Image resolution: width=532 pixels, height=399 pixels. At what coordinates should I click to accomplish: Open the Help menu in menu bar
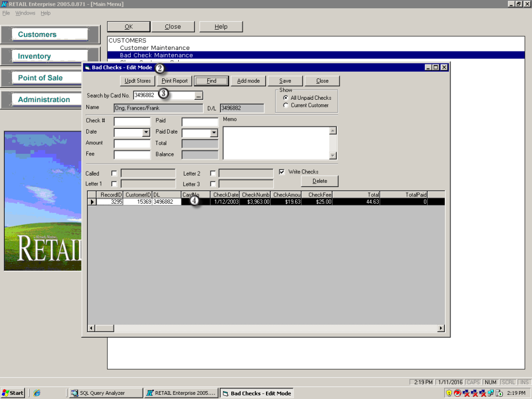tap(46, 13)
